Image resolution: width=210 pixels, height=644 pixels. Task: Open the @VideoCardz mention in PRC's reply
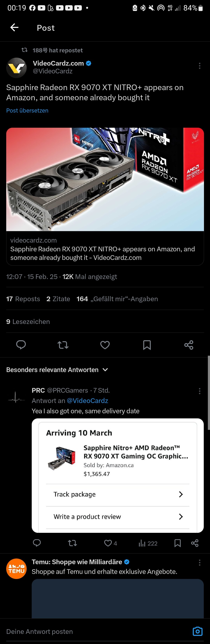pos(87,400)
